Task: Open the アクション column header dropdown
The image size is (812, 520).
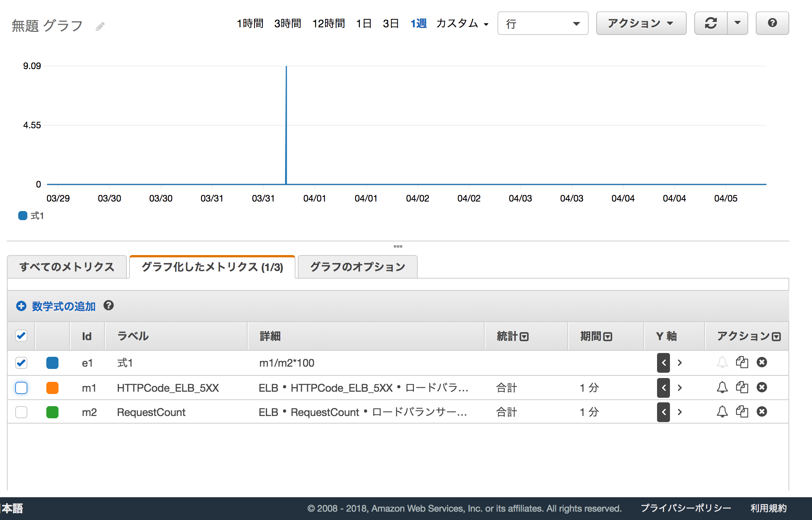Action: (776, 337)
